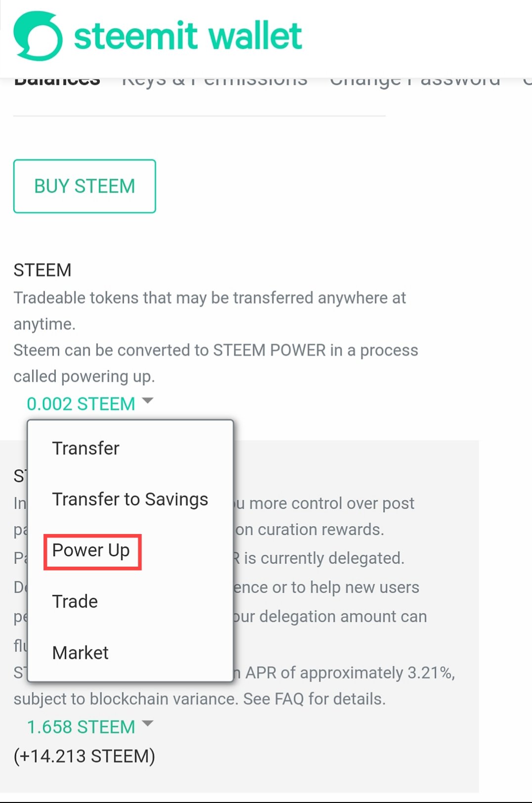This screenshot has width=532, height=803.
Task: Click the steemit wallet title text
Action: [x=188, y=36]
